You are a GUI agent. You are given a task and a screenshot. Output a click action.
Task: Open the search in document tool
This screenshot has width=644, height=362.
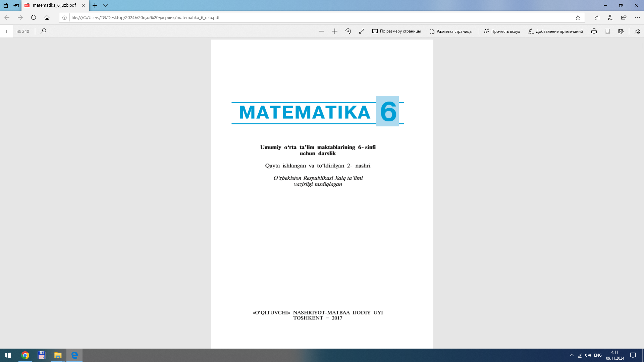coord(44,31)
